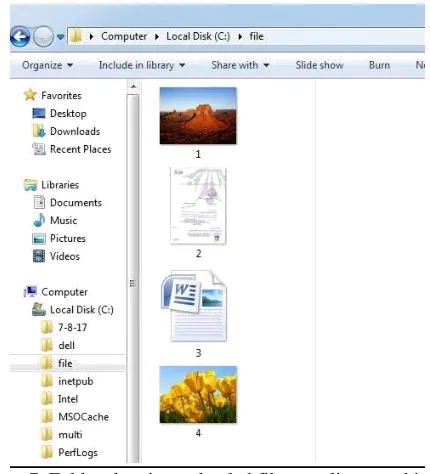Select the scanned document thumbnail named 2
Viewport: 430px width, 474px height.
click(198, 206)
